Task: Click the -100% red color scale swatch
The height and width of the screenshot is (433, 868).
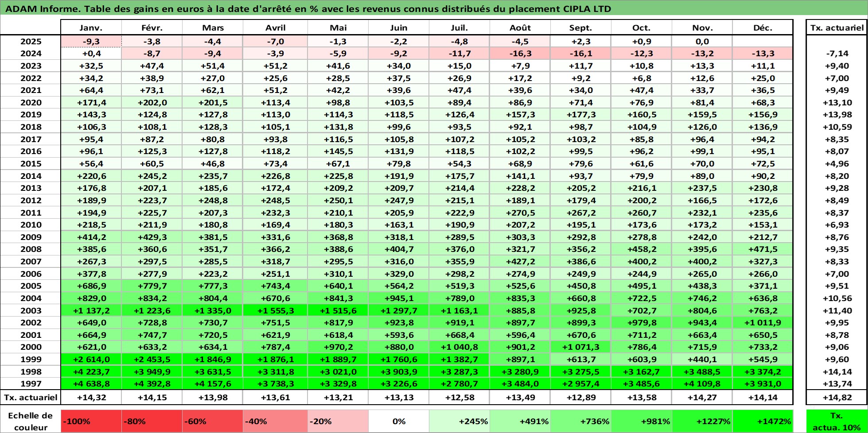Action: tap(91, 421)
